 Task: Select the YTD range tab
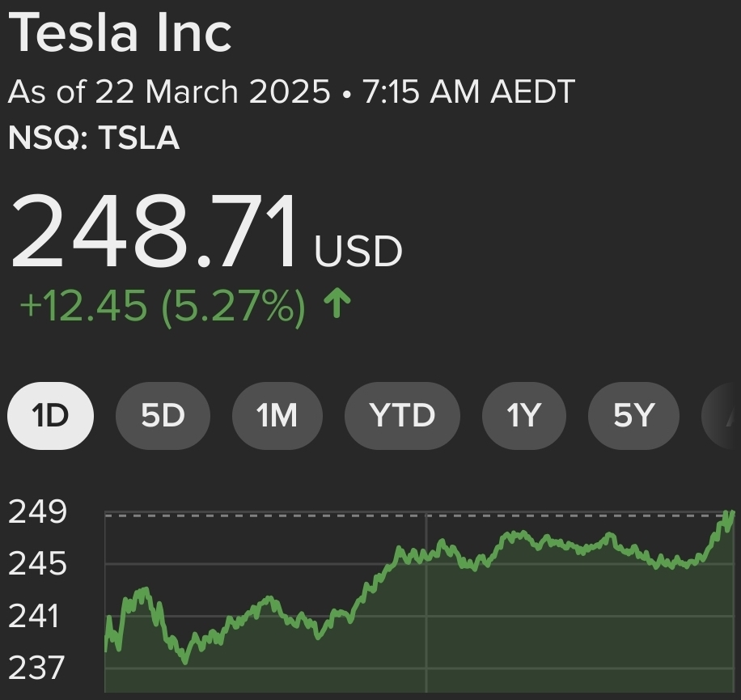[402, 416]
